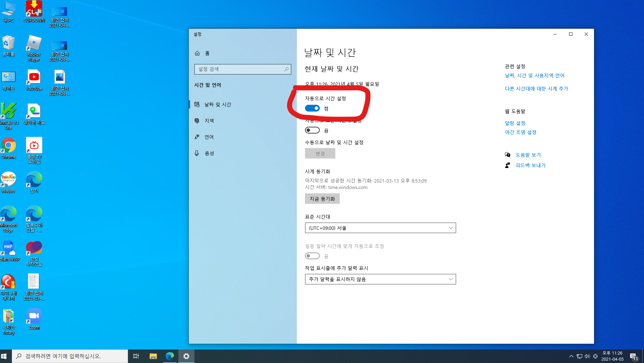
Task: Launch Microsoft Edge desktop shortcut
Action: coord(8,219)
